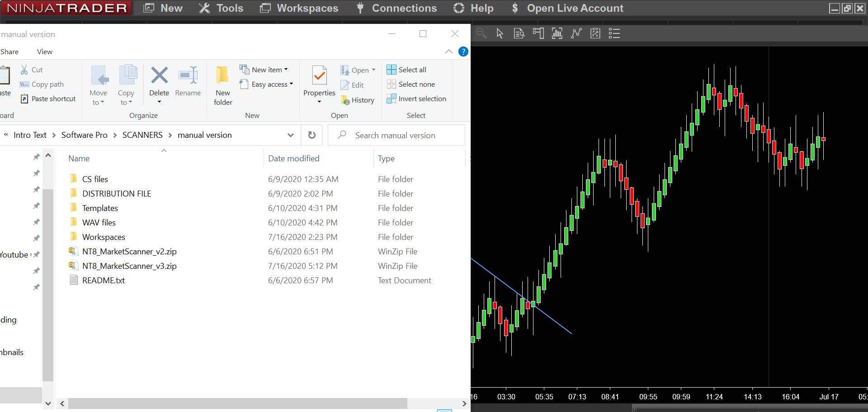The image size is (868, 412).
Task: Click the Strategies clipboard icon on the chart toolbar
Action: (x=595, y=33)
